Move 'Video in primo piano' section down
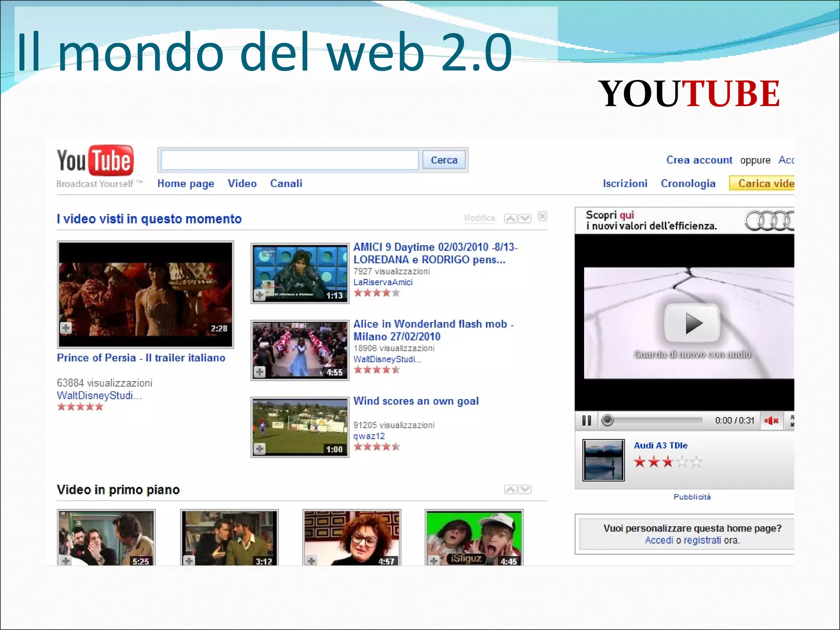Viewport: 840px width, 630px height. [x=525, y=489]
